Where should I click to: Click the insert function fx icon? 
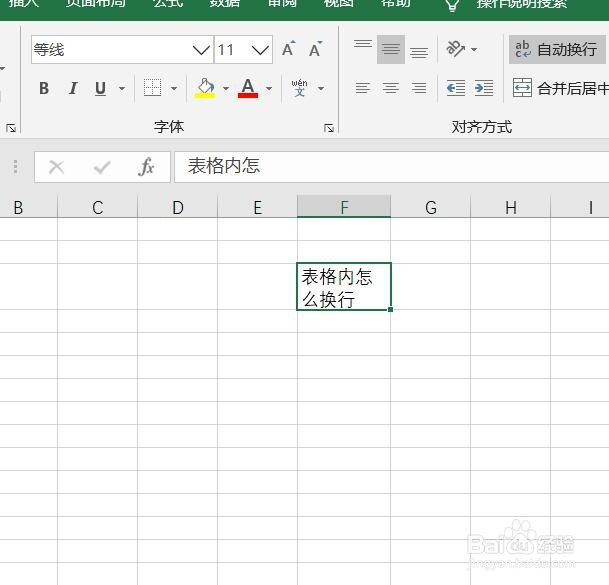(146, 167)
